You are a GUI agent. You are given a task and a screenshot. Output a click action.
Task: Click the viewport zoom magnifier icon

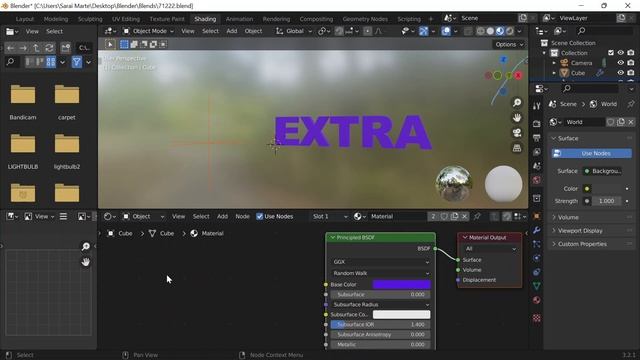[x=517, y=102]
